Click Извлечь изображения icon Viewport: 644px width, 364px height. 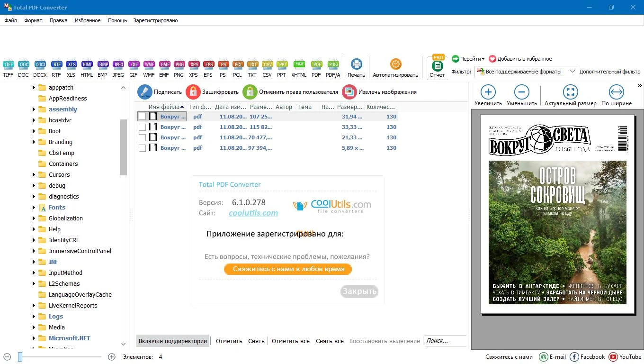pos(349,92)
